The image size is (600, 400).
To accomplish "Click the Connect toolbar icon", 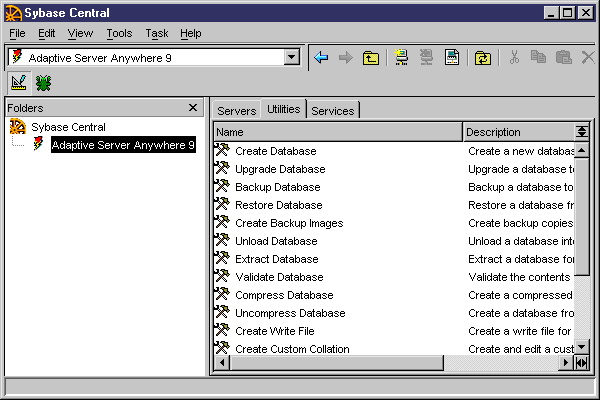I will tap(401, 57).
